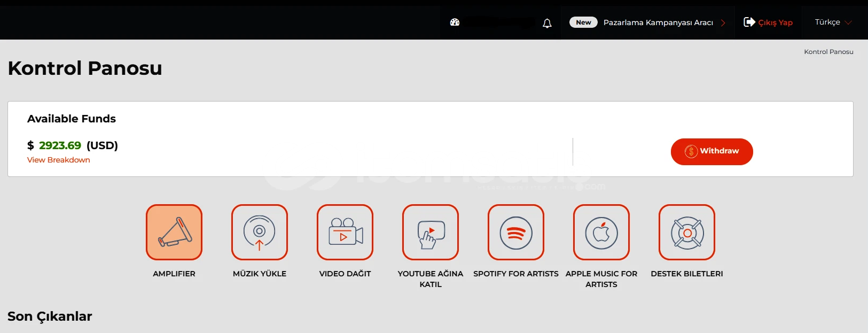Click the Kontrol Panosu page title
The image size is (868, 333).
pos(85,68)
